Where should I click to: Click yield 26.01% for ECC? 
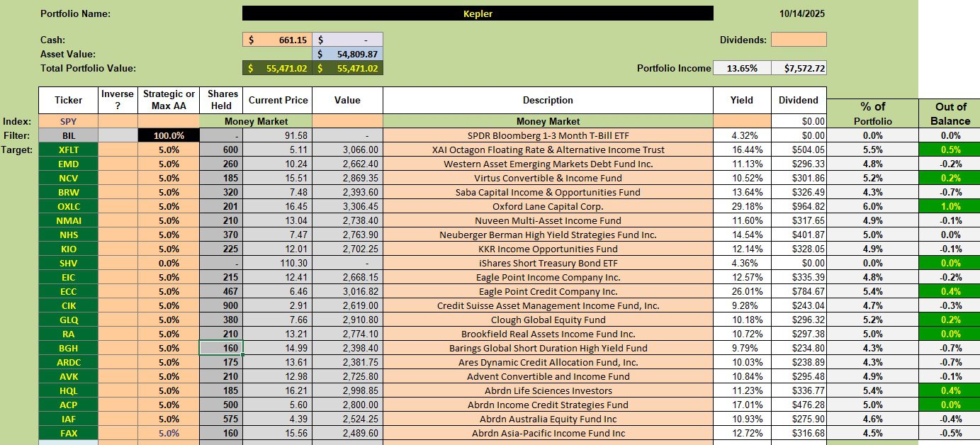coord(742,291)
